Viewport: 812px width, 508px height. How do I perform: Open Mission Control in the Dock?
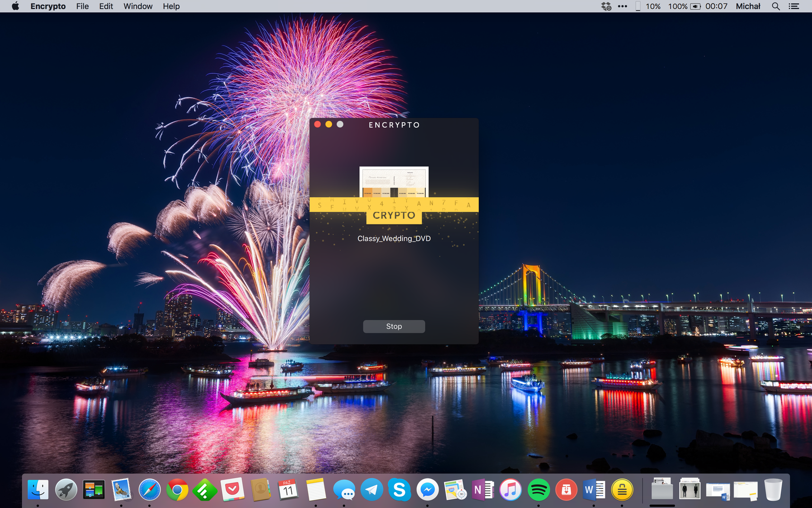coord(93,490)
